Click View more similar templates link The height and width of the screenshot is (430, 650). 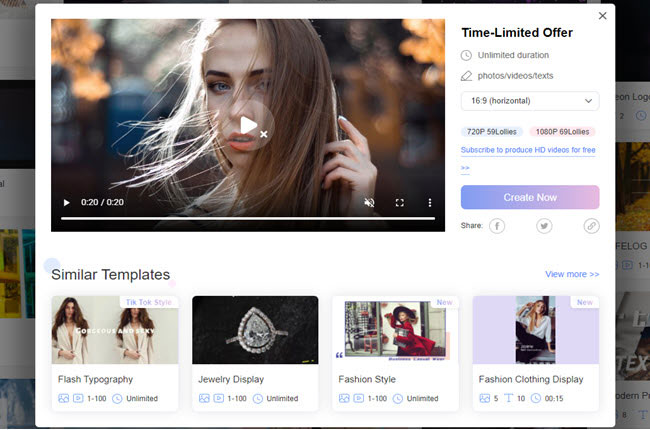click(572, 274)
